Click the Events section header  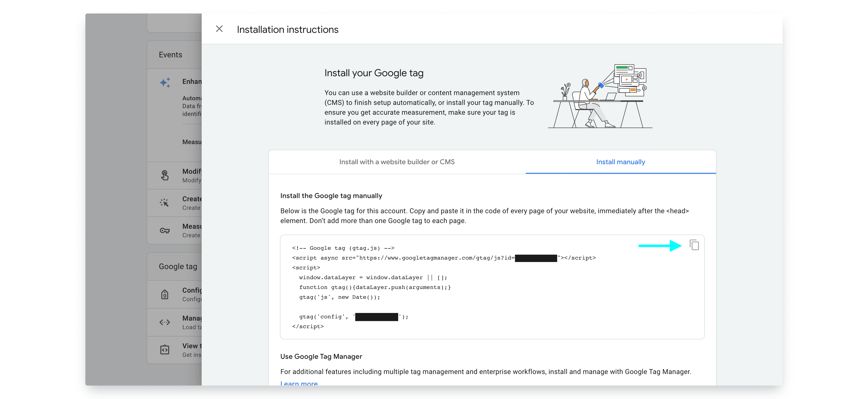tap(171, 55)
